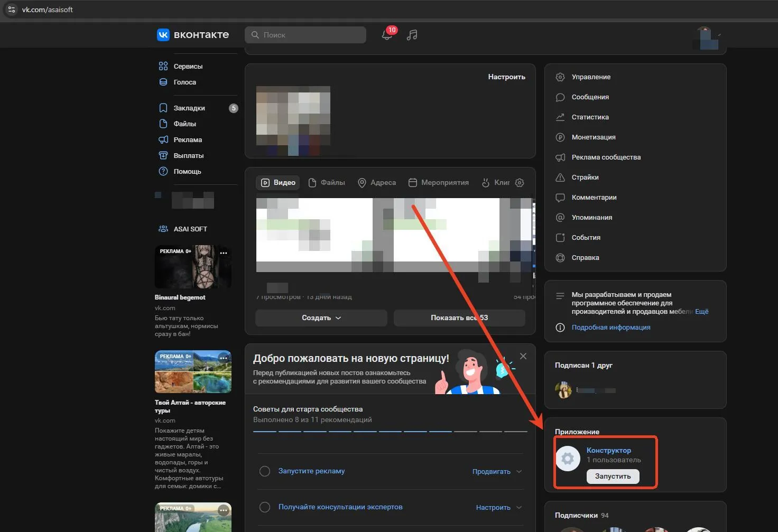This screenshot has width=778, height=532.
Task: Open the Твой Алтай ad image
Action: click(x=193, y=372)
